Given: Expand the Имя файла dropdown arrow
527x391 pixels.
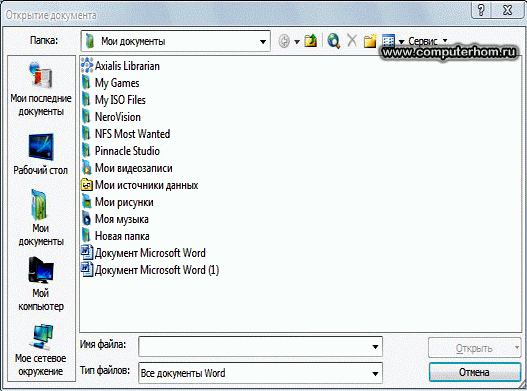Looking at the screenshot, I should [x=375, y=347].
